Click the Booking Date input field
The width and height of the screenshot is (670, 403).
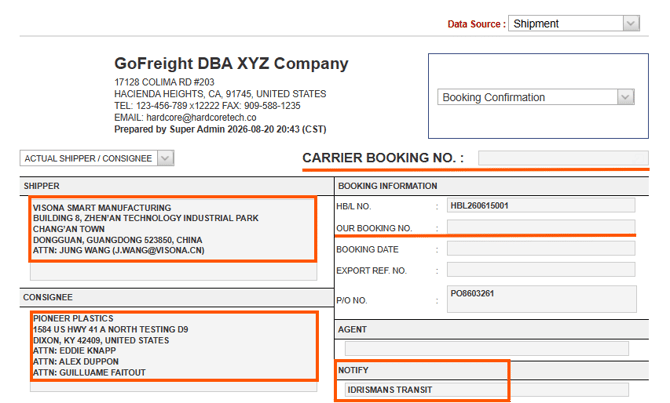(x=541, y=249)
